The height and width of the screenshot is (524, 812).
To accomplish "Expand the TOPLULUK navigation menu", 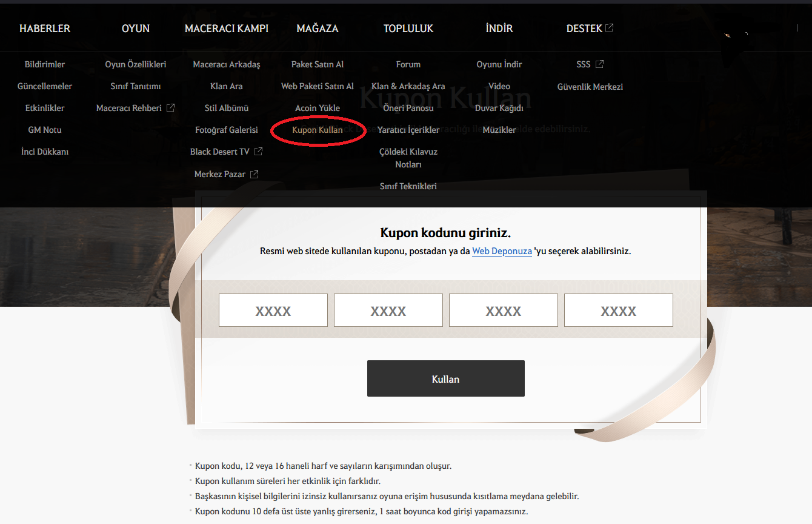I will [x=408, y=28].
